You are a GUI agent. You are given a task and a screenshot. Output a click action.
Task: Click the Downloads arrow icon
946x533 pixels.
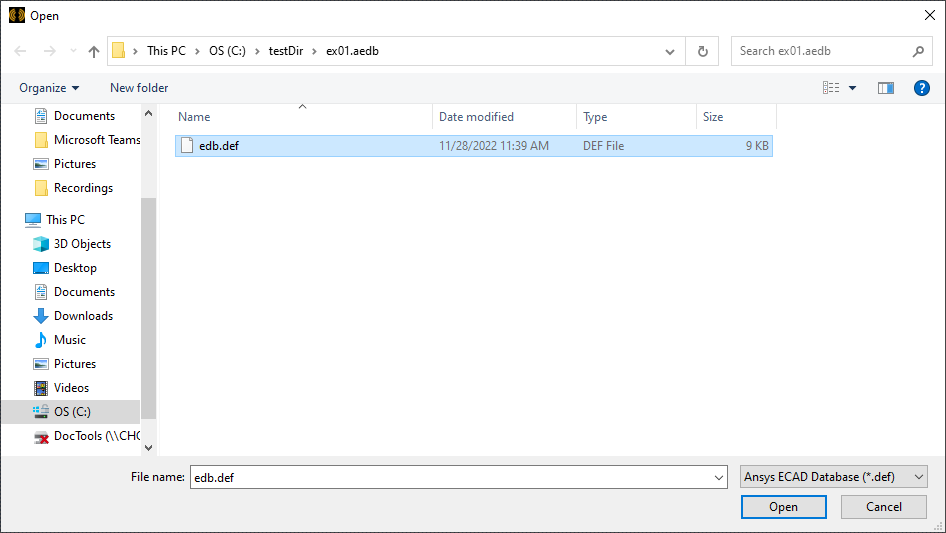point(41,316)
